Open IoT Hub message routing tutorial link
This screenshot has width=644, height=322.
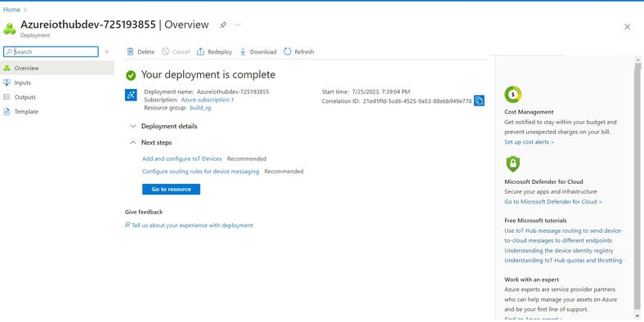(564, 235)
